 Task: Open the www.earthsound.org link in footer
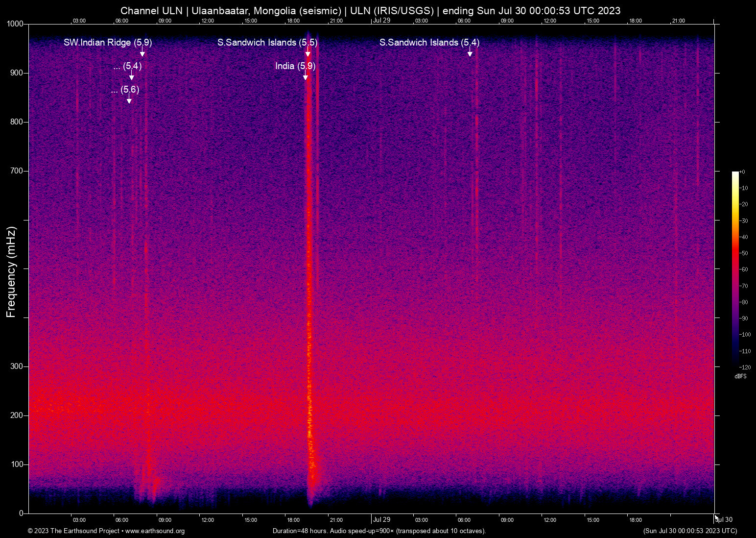155,531
